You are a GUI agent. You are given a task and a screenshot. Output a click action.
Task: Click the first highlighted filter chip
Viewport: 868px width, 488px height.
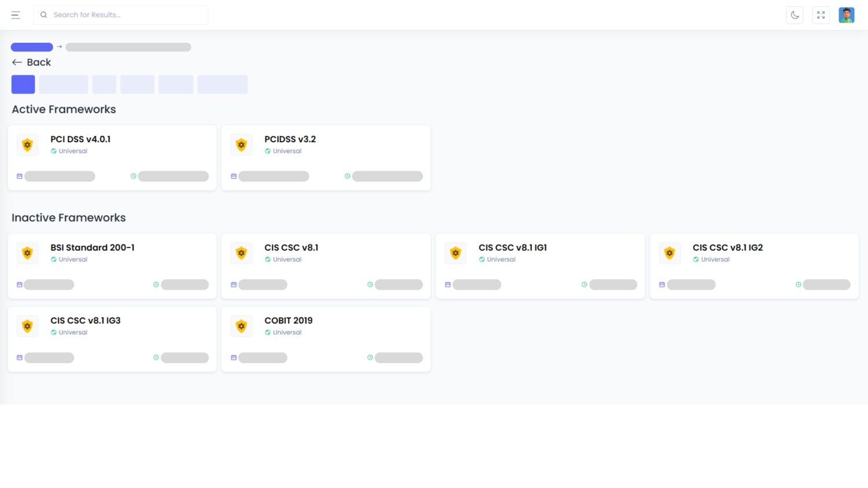pyautogui.click(x=23, y=84)
